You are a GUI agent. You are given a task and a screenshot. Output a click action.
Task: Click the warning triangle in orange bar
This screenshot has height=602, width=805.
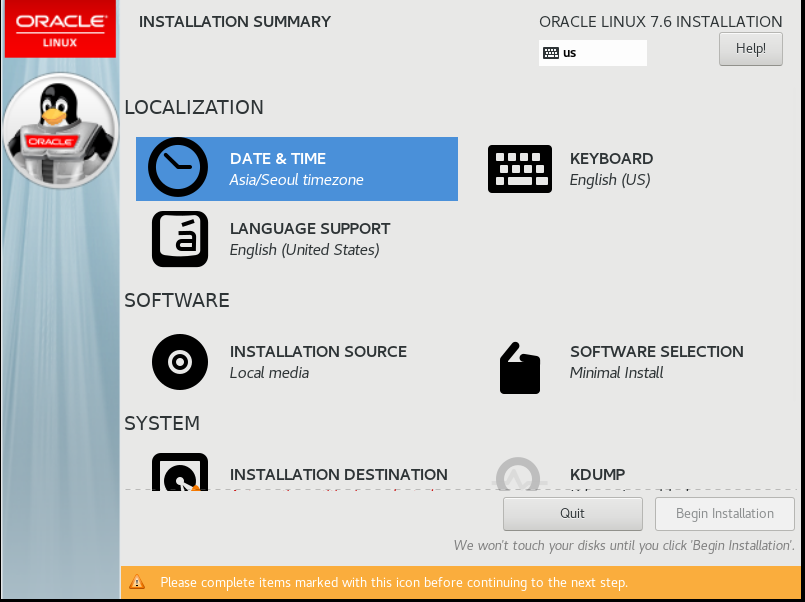coord(137,582)
